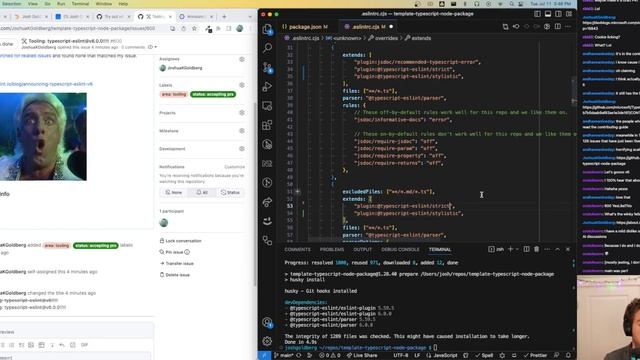The image size is (640, 360).
Task: Open notifications bell in status bar
Action: coord(568,356)
